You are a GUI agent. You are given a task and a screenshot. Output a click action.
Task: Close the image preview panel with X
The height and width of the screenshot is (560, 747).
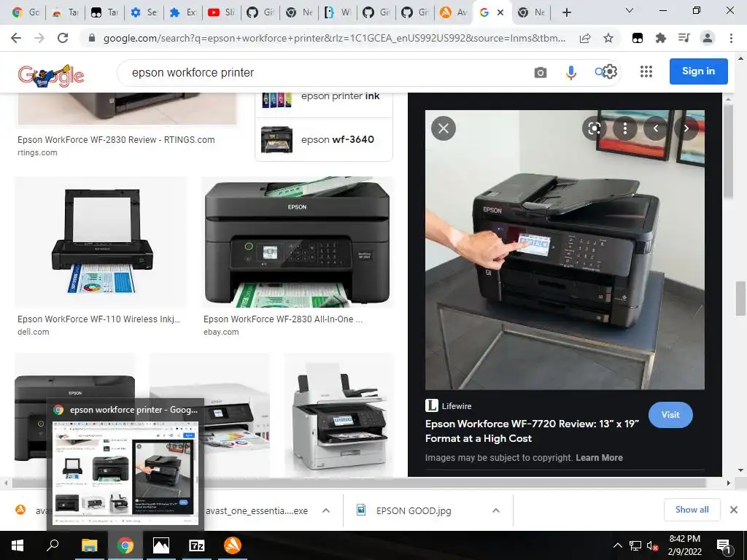click(x=444, y=128)
